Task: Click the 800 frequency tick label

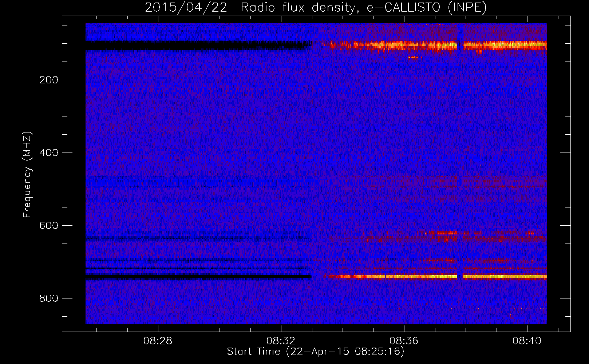Action: (49, 298)
